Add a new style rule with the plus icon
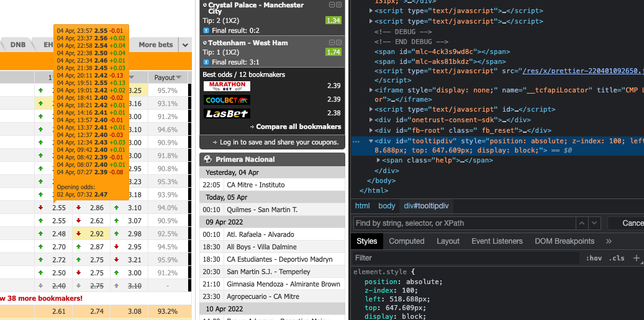644x320 pixels. tap(636, 258)
